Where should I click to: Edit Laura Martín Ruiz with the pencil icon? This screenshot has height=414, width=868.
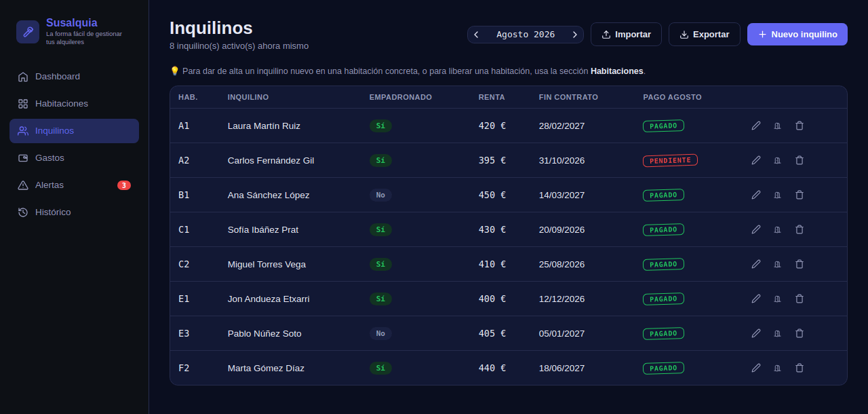pyautogui.click(x=756, y=126)
